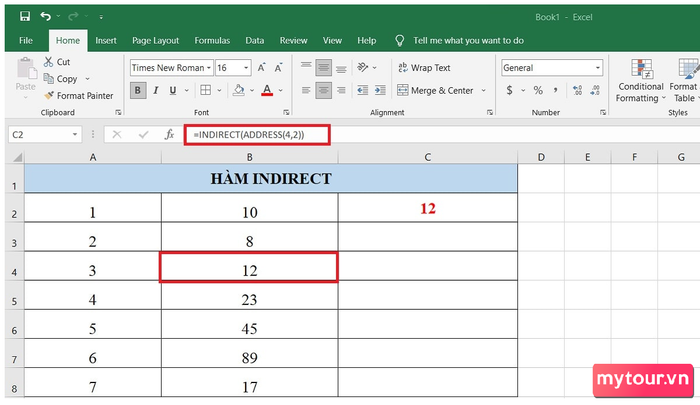Select the whole sheet with the Select All corner
This screenshot has height=405, width=700.
pyautogui.click(x=17, y=157)
